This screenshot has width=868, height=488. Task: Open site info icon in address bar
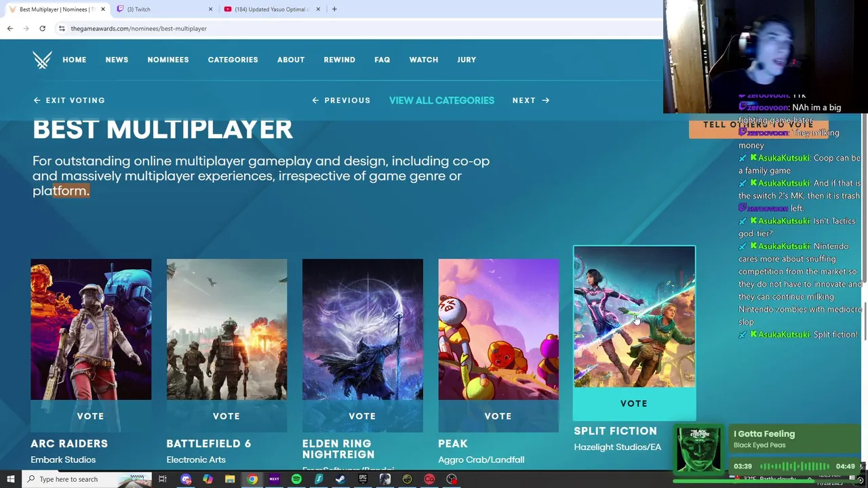click(x=62, y=28)
